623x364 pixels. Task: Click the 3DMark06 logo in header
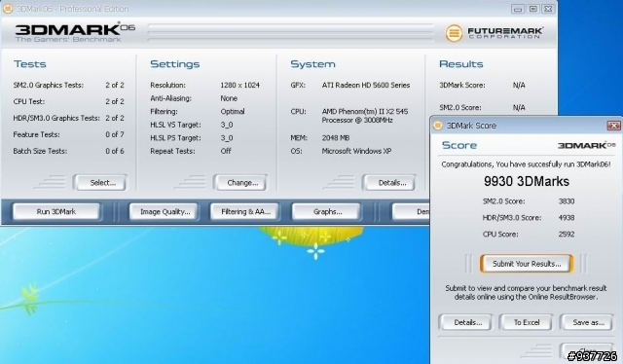pyautogui.click(x=75, y=33)
